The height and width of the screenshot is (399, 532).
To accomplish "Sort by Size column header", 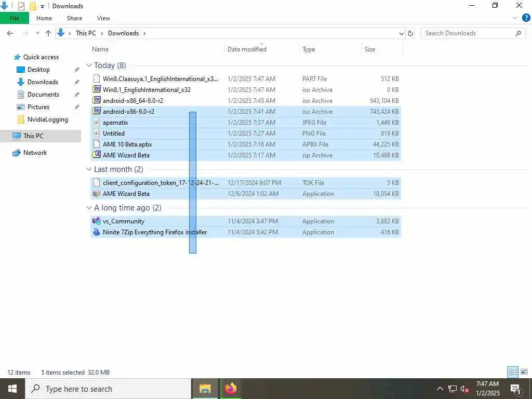I will pyautogui.click(x=370, y=49).
